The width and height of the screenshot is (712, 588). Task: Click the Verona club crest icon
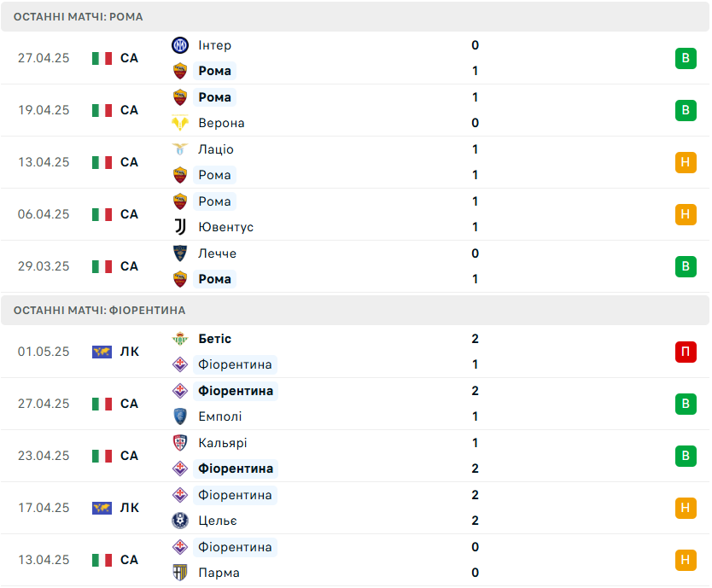[180, 123]
